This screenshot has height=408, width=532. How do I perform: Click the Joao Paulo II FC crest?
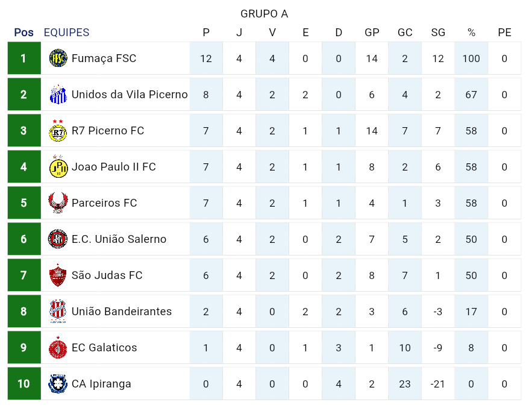[58, 167]
